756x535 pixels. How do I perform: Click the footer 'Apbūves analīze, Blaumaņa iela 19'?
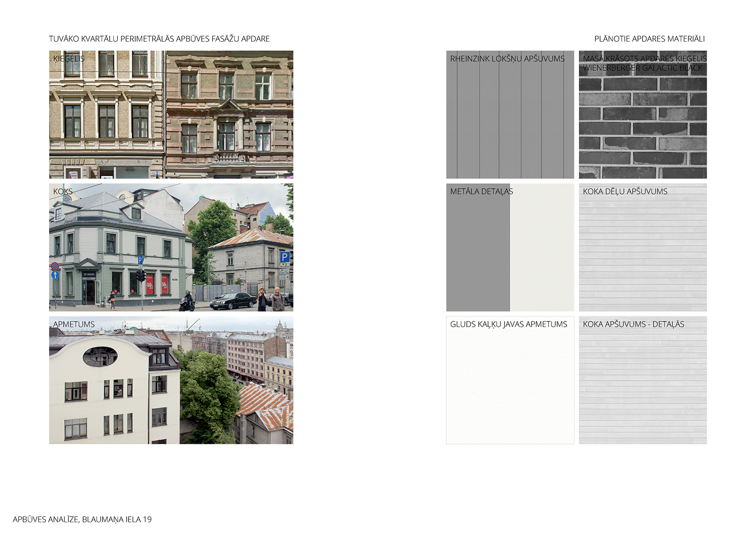click(x=82, y=519)
